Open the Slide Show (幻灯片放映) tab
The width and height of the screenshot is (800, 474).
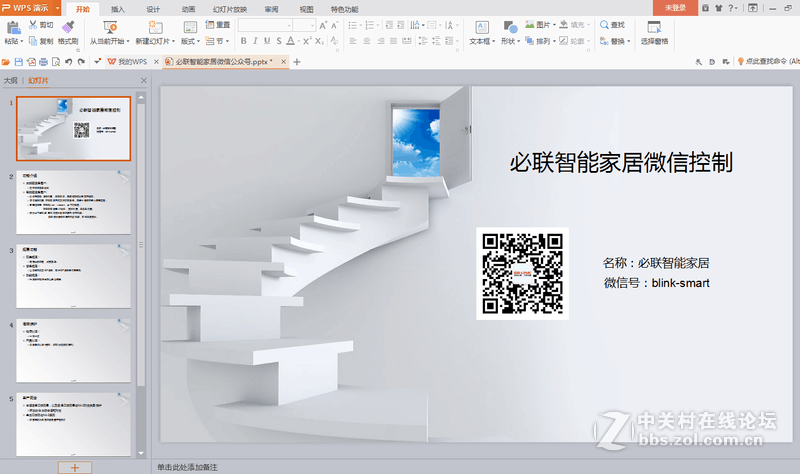click(230, 9)
